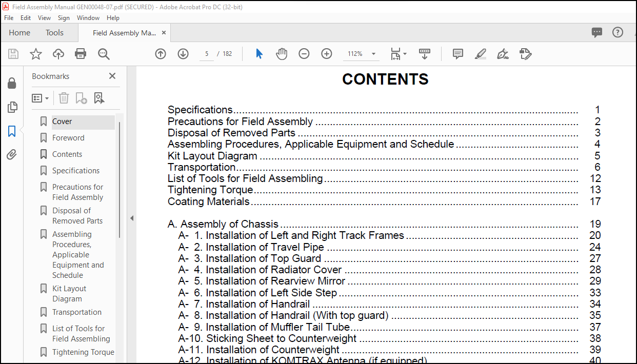Screen dimensions: 637x364
Task: Click the find current bookmark icon
Action: [99, 98]
